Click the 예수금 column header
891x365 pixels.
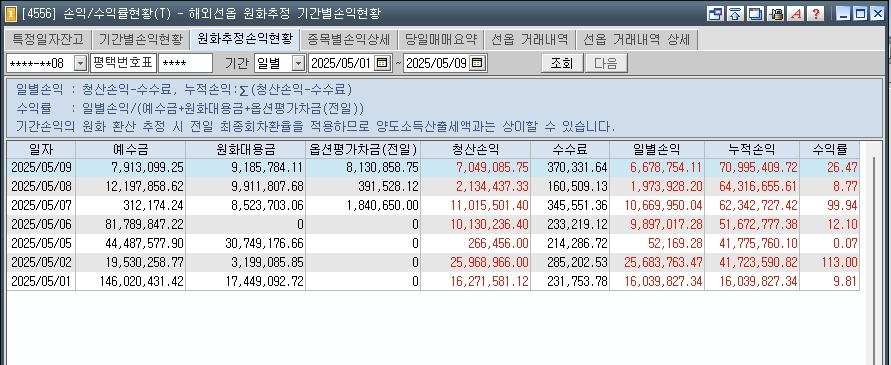click(x=131, y=150)
